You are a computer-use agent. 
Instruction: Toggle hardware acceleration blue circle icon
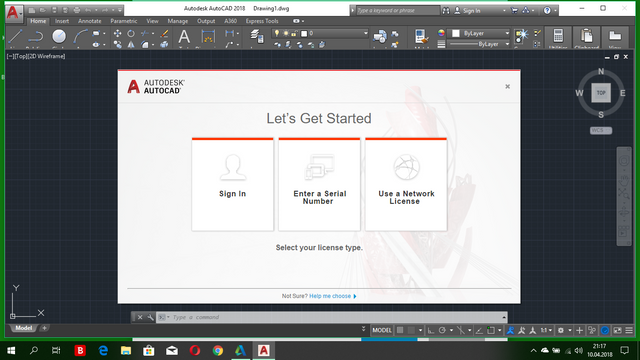pyautogui.click(x=605, y=330)
